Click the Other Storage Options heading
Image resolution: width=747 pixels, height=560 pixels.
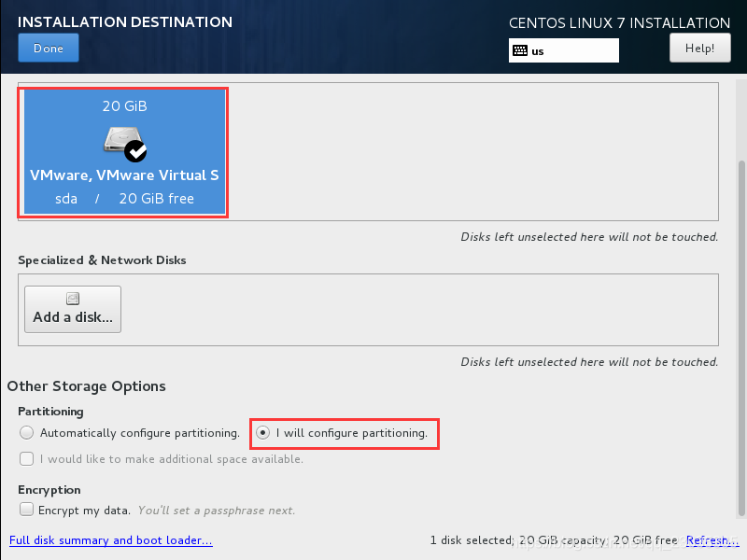point(86,386)
